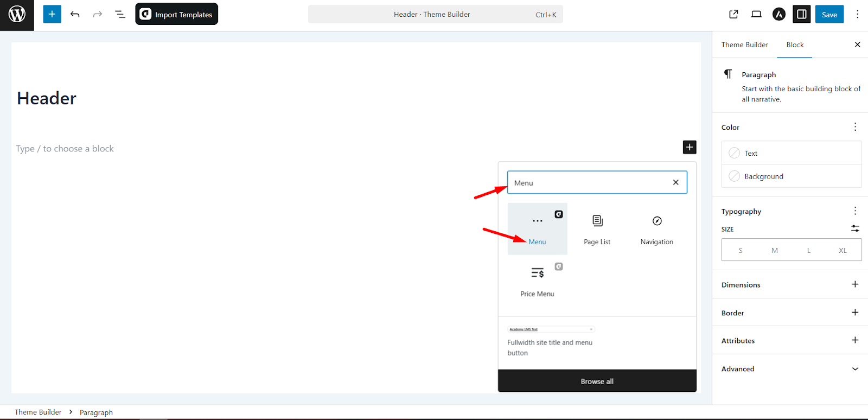Insert the Navigation block
The height and width of the screenshot is (420, 868).
tap(656, 229)
